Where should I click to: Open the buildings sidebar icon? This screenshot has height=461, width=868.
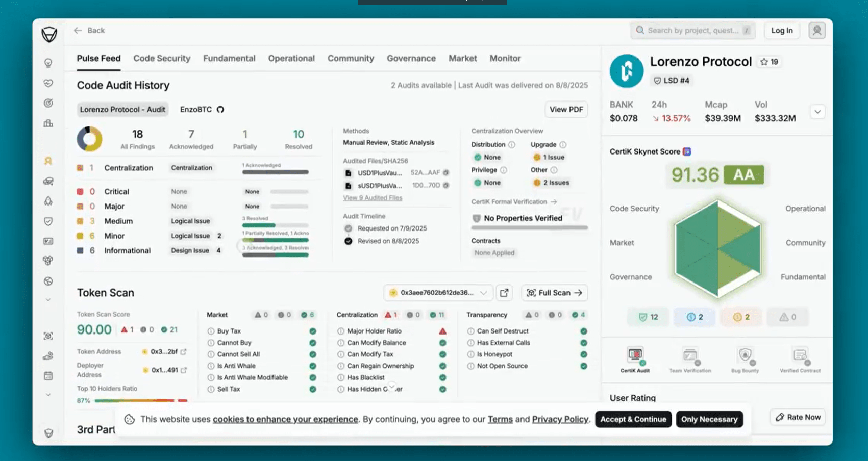click(x=48, y=123)
